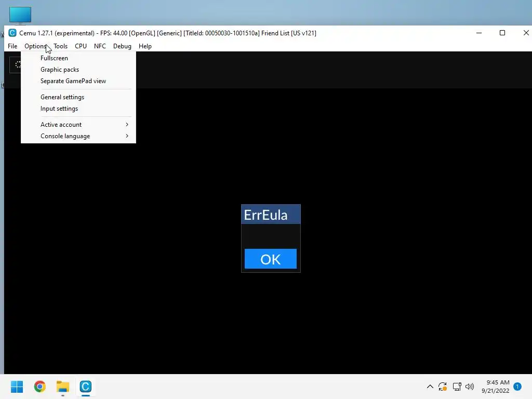
Task: Open the Debug menu
Action: click(122, 46)
